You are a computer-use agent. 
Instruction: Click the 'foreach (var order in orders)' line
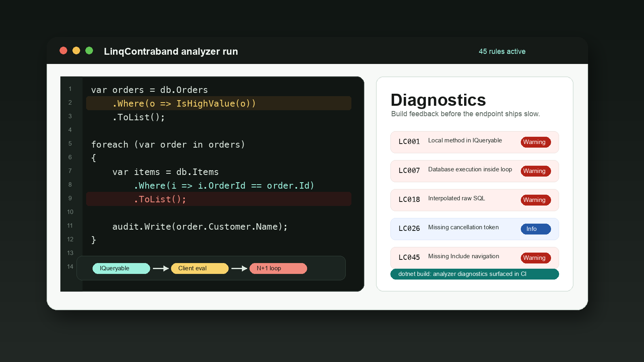[x=168, y=144]
